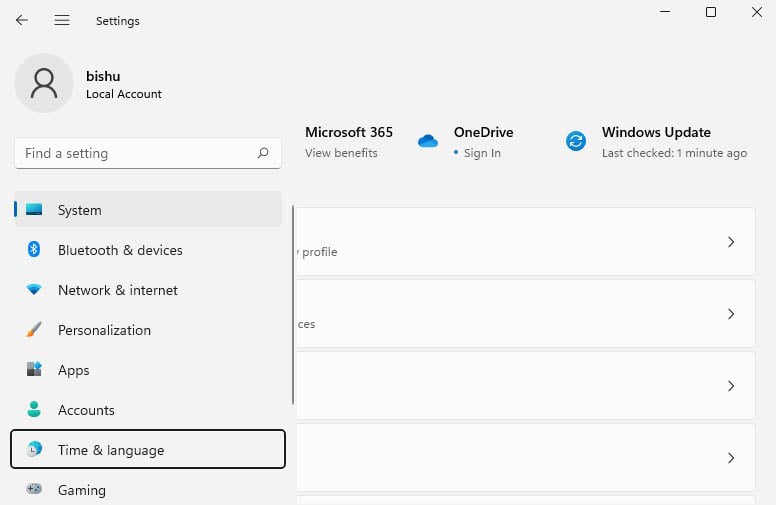Open the hamburger navigation menu

[62, 20]
